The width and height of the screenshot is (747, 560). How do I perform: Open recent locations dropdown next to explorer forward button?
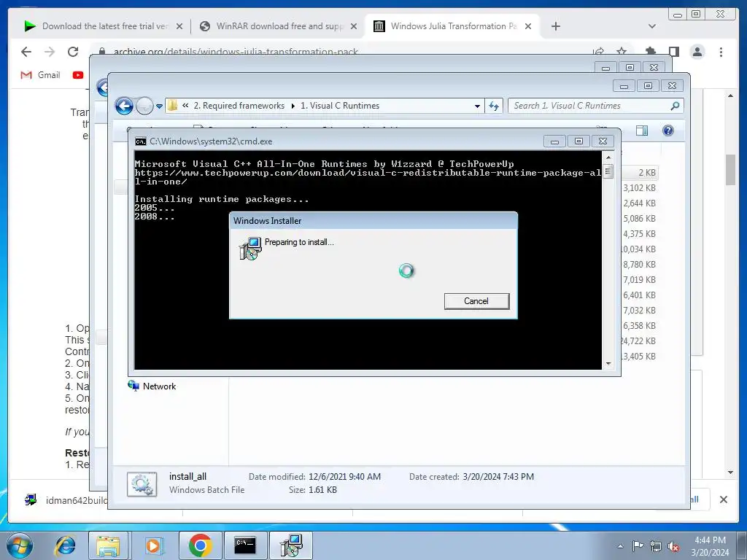coord(159,106)
